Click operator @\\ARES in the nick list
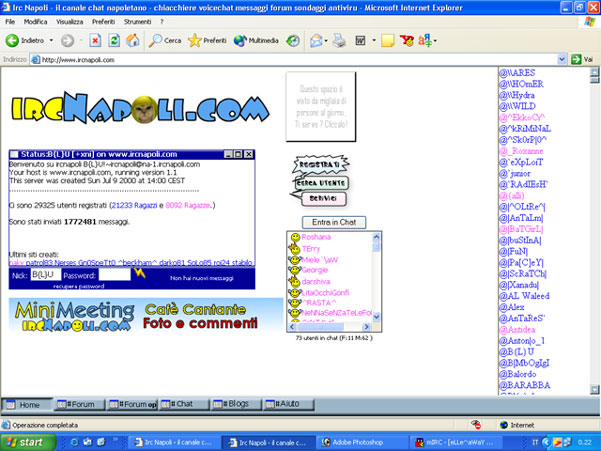This screenshot has height=451, width=601. pyautogui.click(x=517, y=73)
